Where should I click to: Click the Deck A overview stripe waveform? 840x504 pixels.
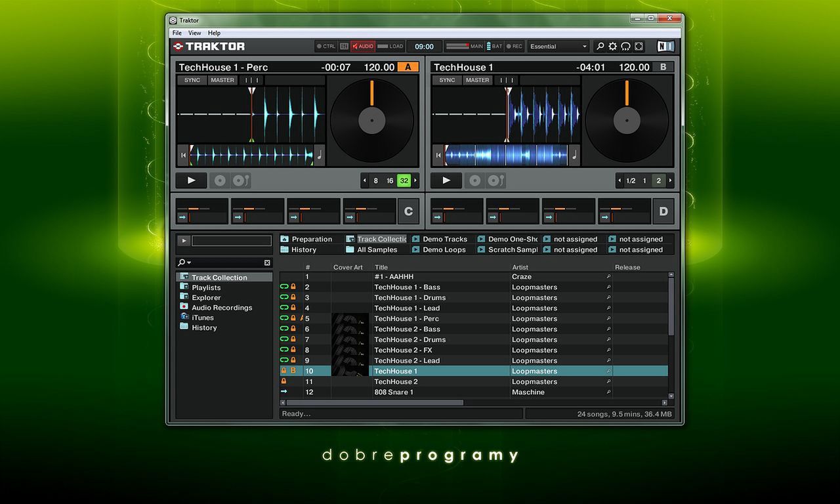point(251,156)
